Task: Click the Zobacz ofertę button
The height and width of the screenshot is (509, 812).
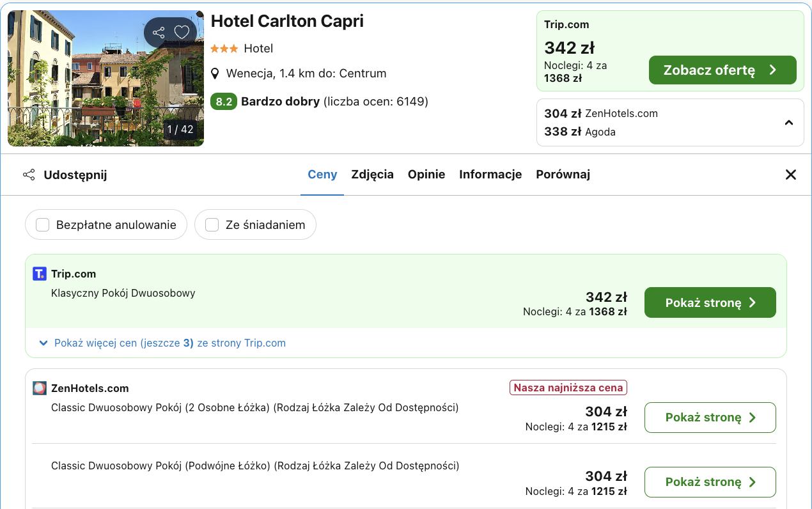Action: click(722, 70)
